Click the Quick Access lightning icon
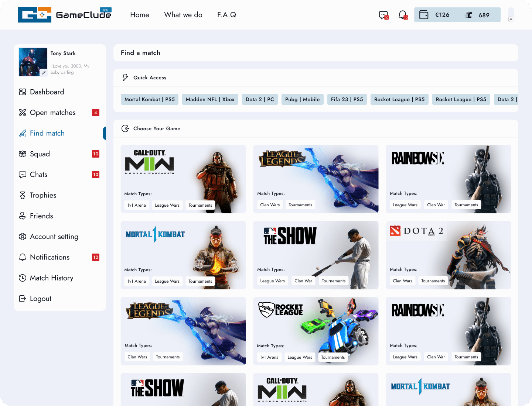This screenshot has height=406, width=532. click(x=125, y=78)
